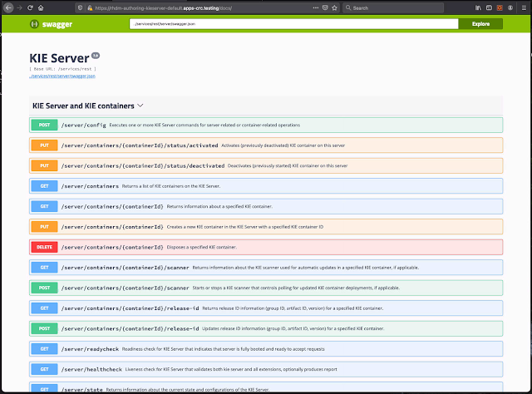Viewport: 532px width, 394px height.
Task: Expand PUT status/deactivated operation
Action: pos(266,165)
